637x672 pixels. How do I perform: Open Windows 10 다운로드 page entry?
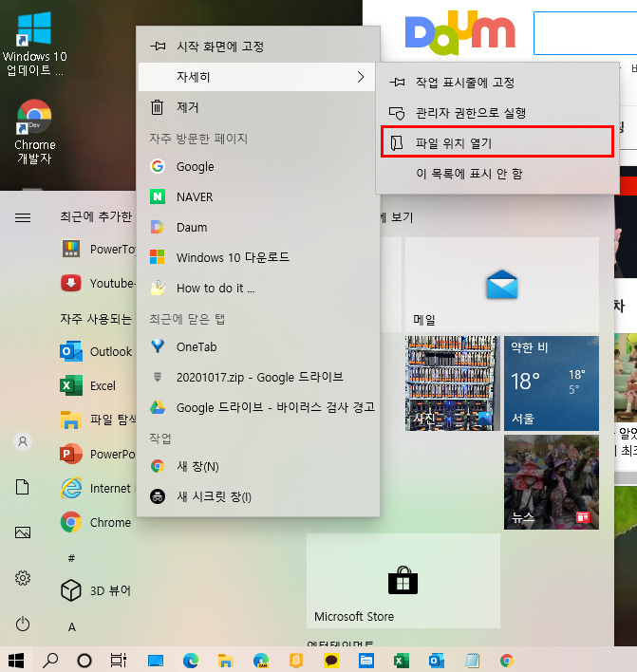pyautogui.click(x=258, y=257)
